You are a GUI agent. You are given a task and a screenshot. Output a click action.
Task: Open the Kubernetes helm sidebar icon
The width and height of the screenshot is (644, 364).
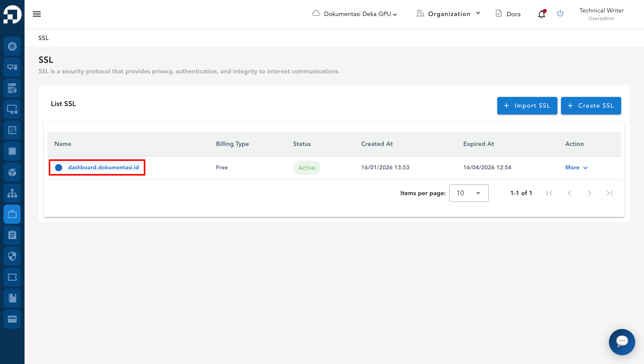point(12,46)
